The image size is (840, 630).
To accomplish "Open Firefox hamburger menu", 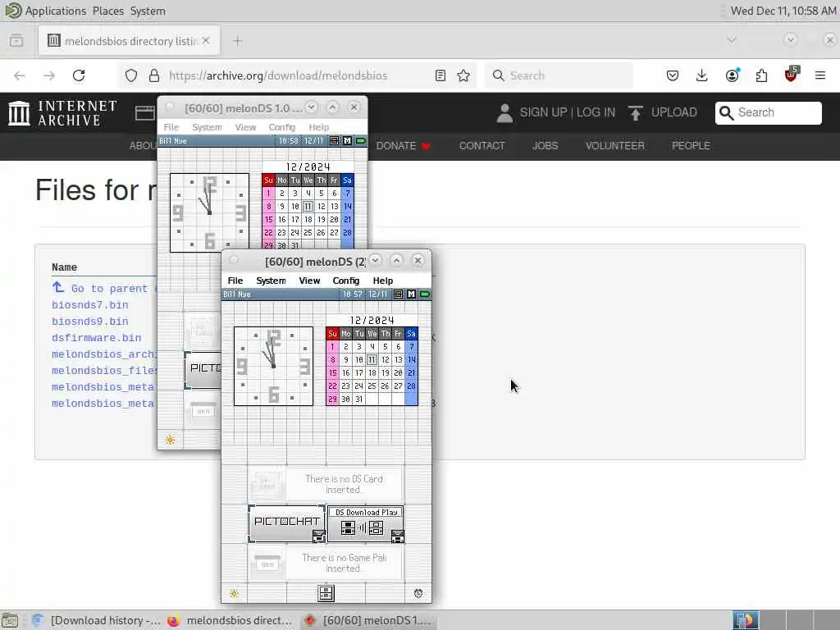I will 820,75.
